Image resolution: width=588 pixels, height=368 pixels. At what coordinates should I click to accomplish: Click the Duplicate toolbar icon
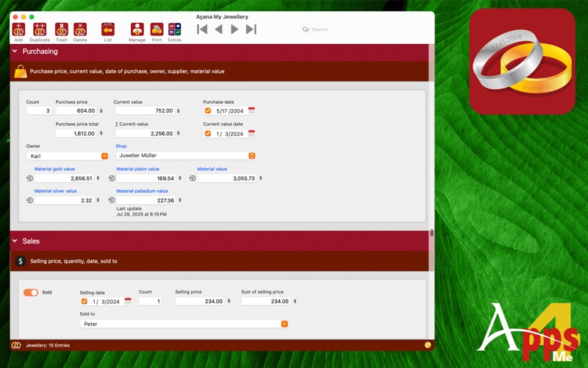pos(40,29)
